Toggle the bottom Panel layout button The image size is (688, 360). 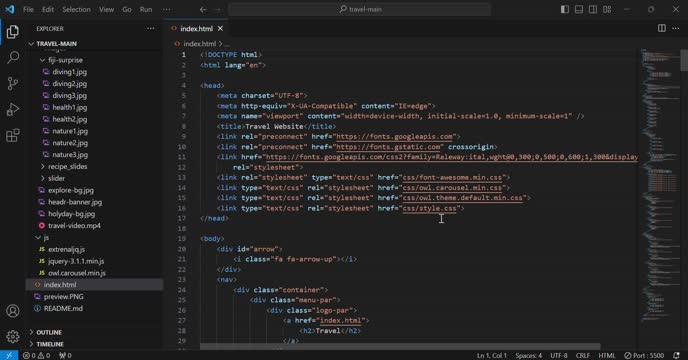[x=579, y=9]
